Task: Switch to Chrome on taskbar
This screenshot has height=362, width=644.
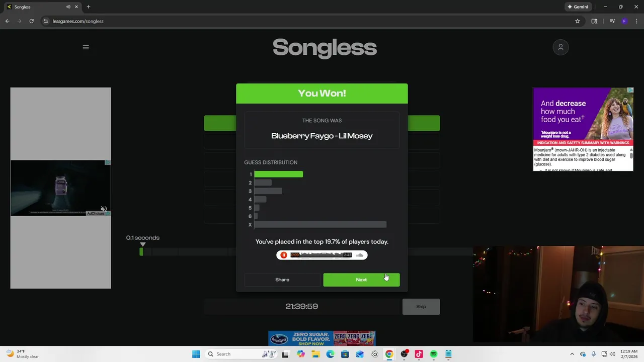Action: (389, 354)
